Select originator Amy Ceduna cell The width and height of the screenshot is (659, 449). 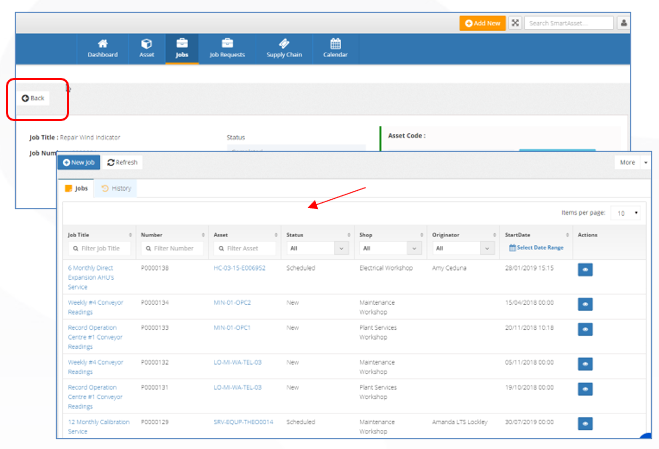449,268
